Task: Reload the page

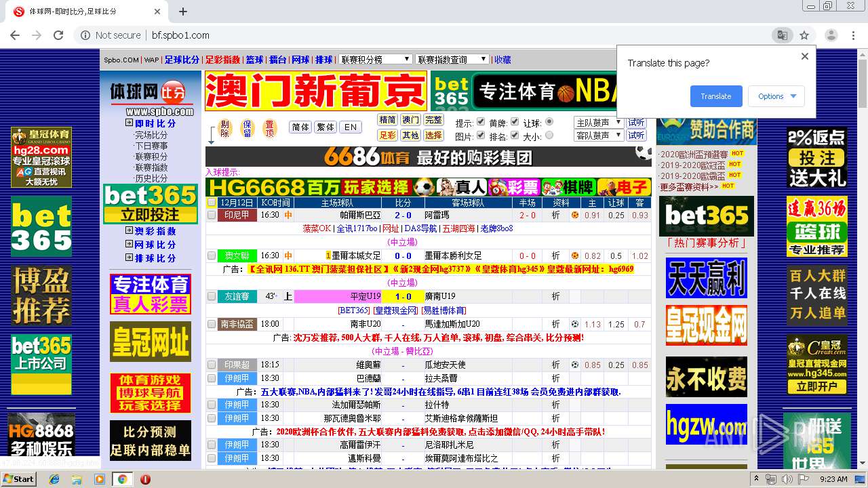Action: pyautogui.click(x=58, y=35)
